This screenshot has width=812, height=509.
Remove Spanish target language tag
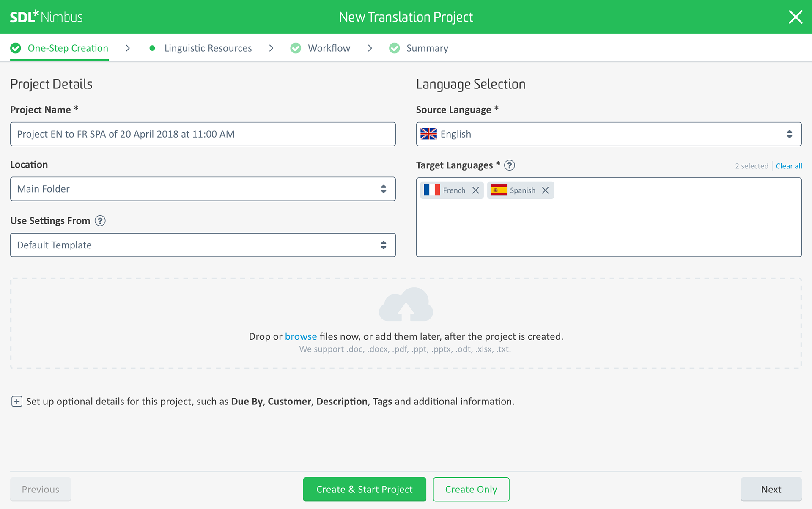(x=546, y=190)
